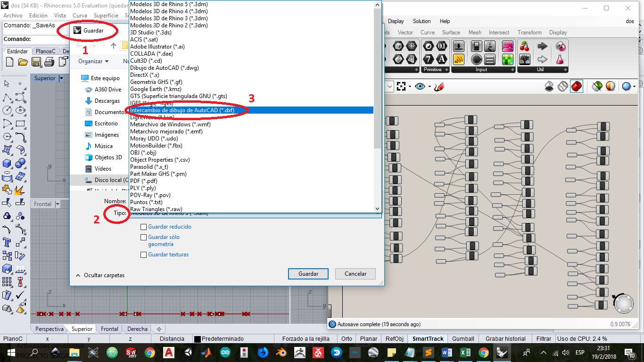644x362 pixels.
Task: Switch to the Perspectiva viewport tab
Action: (x=50, y=329)
